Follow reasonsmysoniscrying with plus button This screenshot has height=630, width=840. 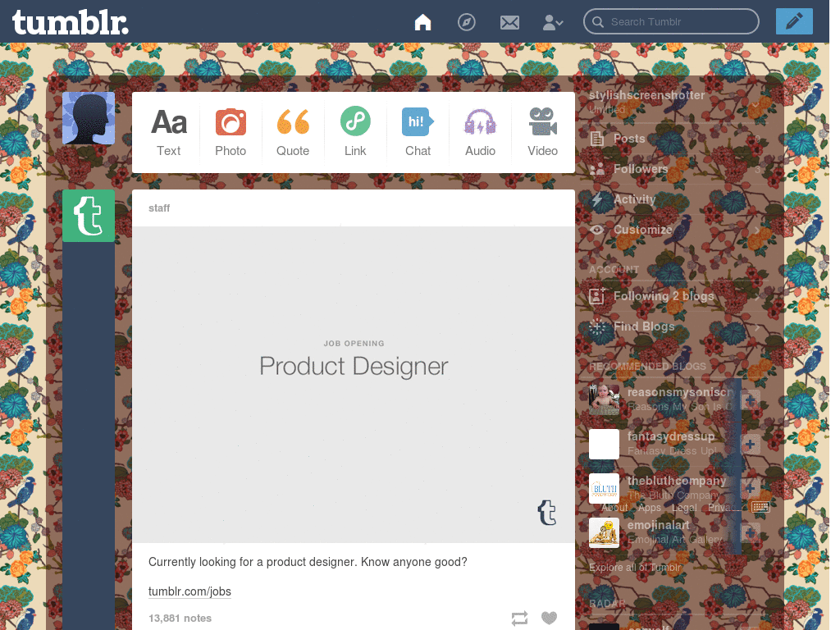pyautogui.click(x=750, y=400)
